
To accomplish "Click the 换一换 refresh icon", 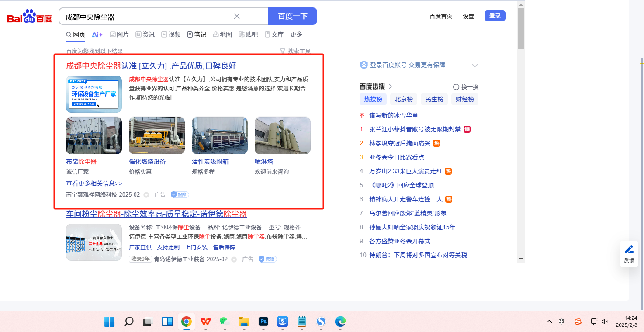I will [456, 87].
